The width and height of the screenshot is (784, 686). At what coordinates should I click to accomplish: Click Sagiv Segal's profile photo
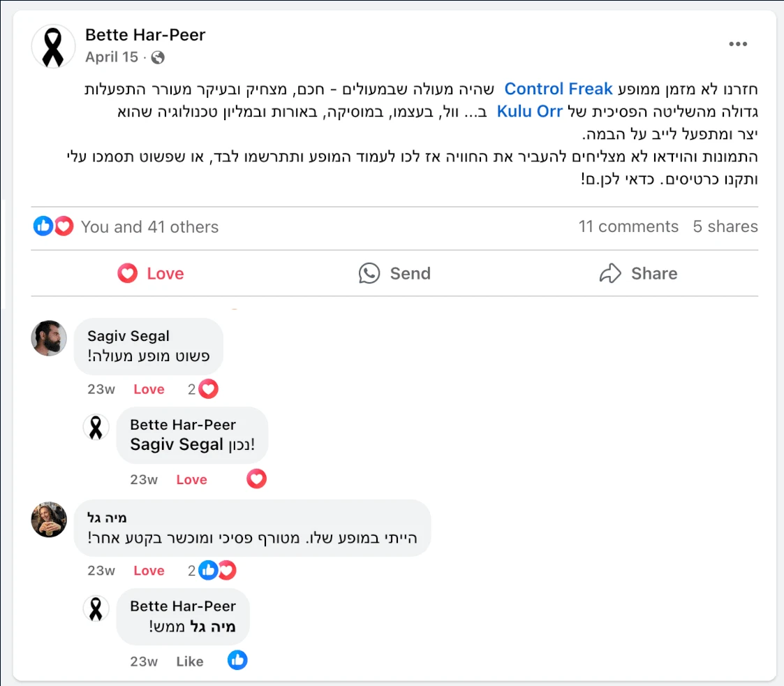click(49, 338)
